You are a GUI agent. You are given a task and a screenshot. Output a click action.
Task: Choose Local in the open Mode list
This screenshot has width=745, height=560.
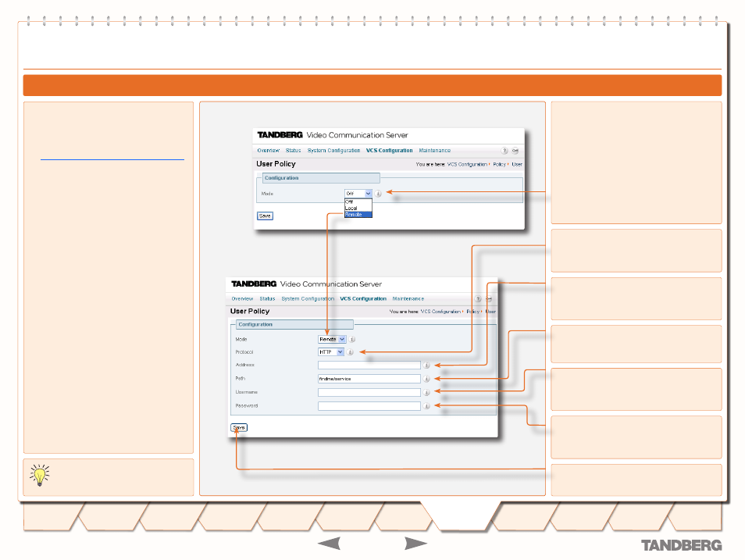[x=358, y=209]
